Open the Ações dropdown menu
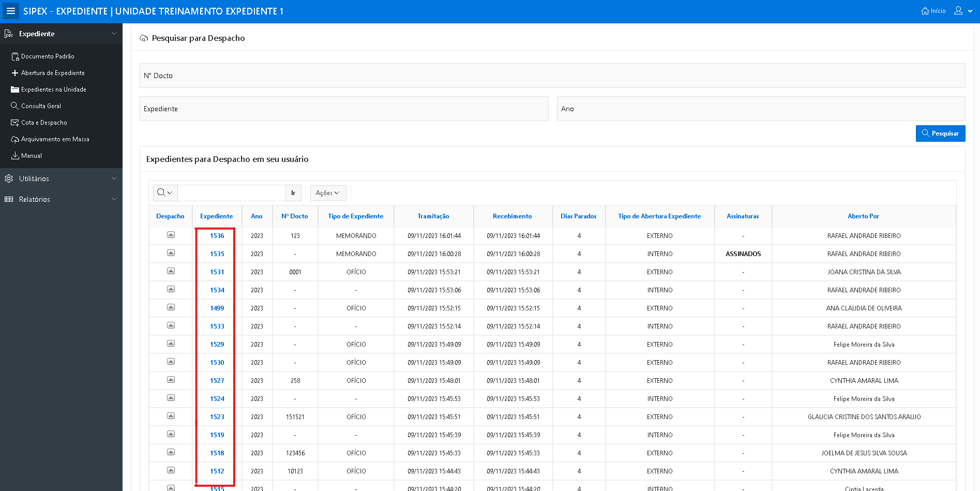 328,193
